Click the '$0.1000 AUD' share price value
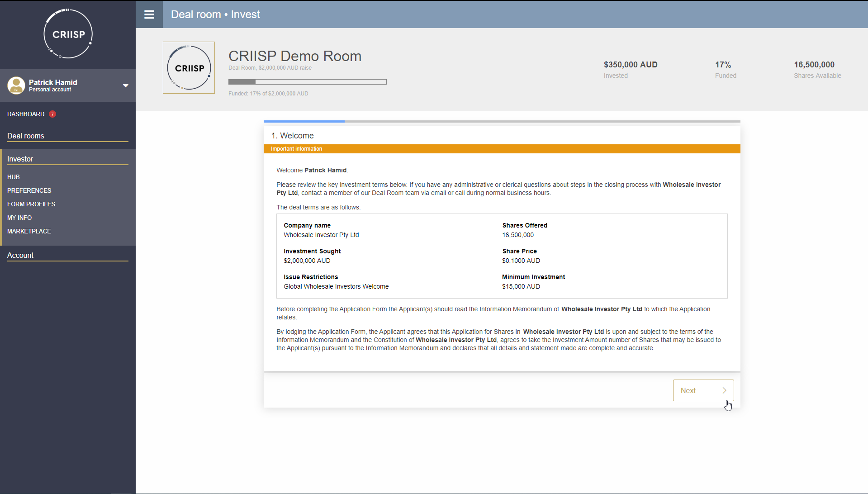The image size is (868, 494). coord(521,261)
